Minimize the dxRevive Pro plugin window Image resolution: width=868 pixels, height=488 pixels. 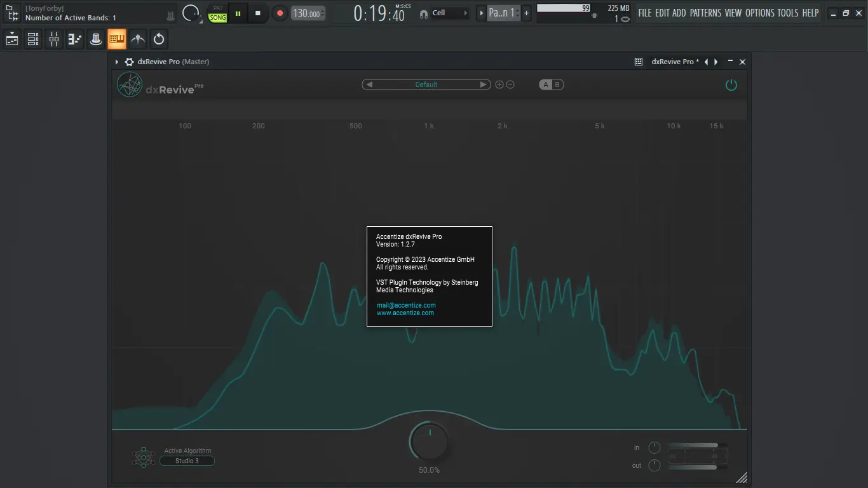[x=731, y=62]
